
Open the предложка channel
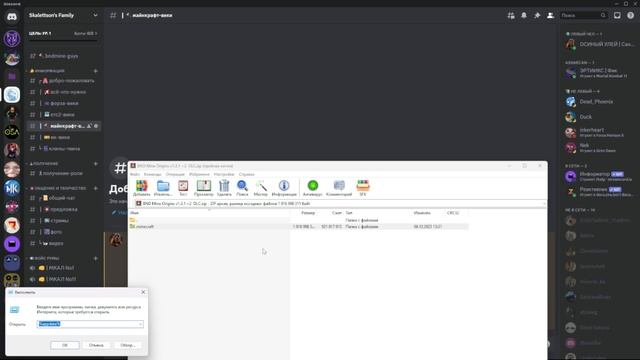point(64,209)
